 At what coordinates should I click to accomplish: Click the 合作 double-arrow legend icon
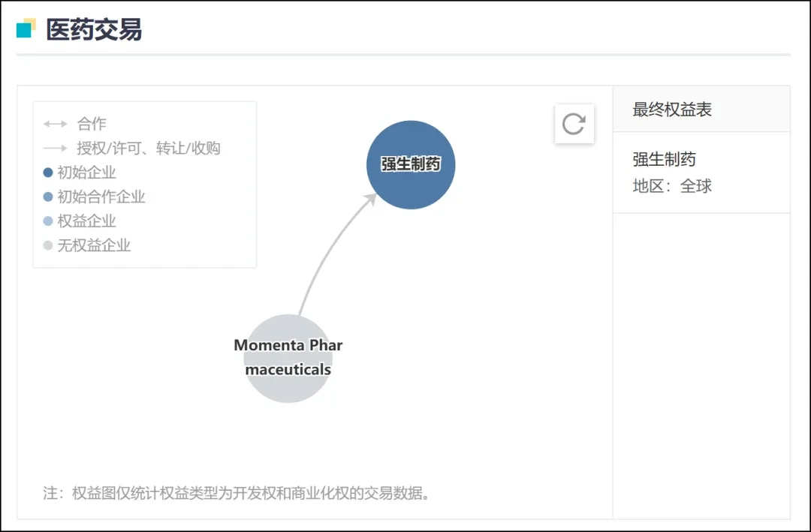(x=56, y=124)
